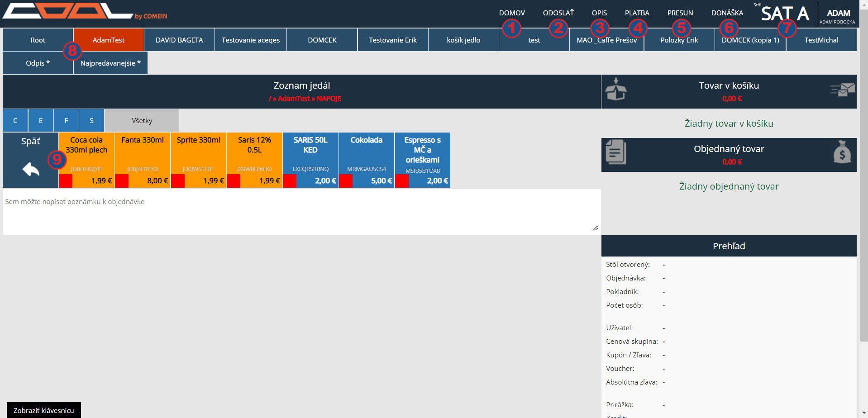
Task: Switch to the Najpredávanejšie tab
Action: tap(110, 63)
